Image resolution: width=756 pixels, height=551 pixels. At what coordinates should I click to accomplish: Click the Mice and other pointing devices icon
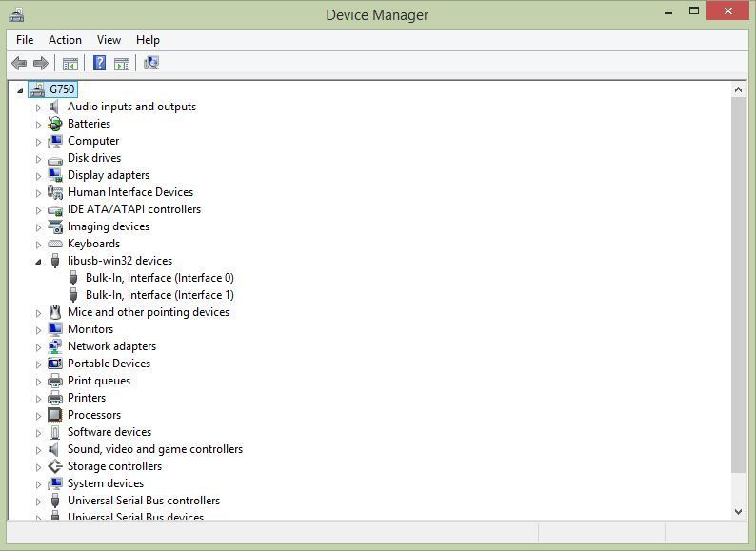click(x=55, y=312)
